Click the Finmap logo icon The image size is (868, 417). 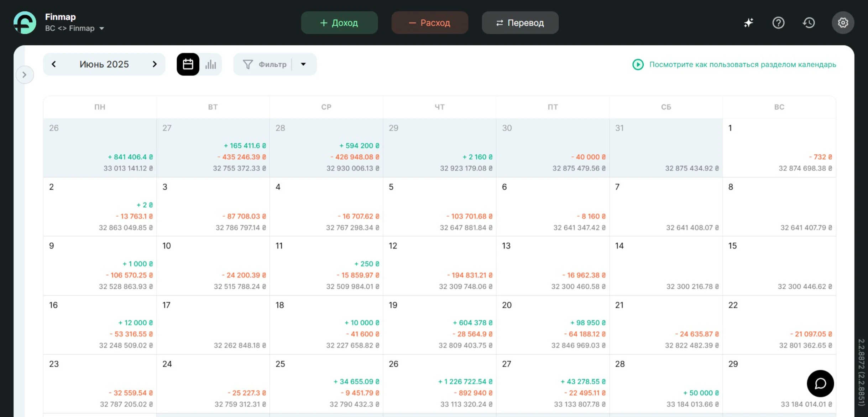(25, 22)
